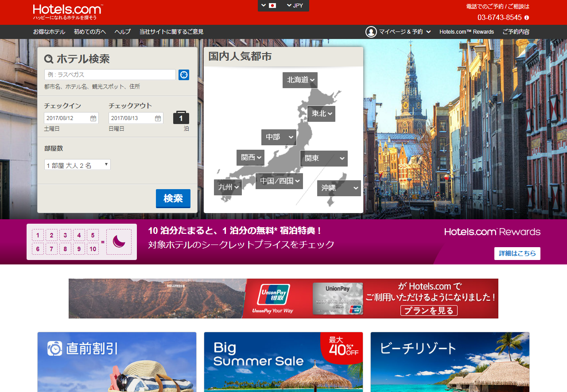Viewport: 567px width, 392px height.
Task: Click the info icon beside phone number
Action: tap(527, 18)
